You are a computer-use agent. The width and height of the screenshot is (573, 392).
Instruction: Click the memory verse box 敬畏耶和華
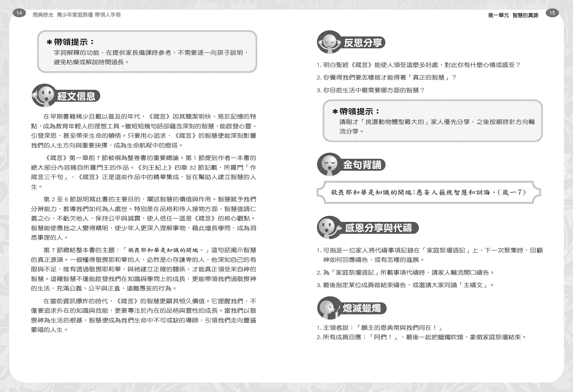tap(428, 192)
